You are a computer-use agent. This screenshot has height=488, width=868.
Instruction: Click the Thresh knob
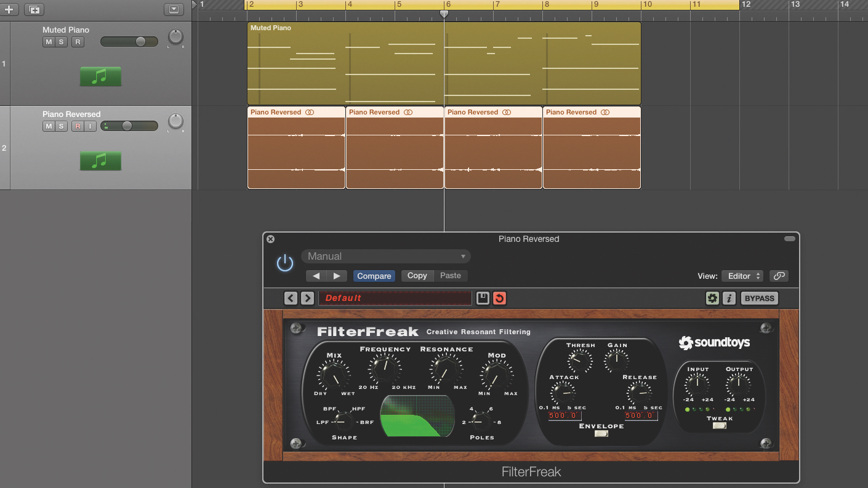[580, 361]
